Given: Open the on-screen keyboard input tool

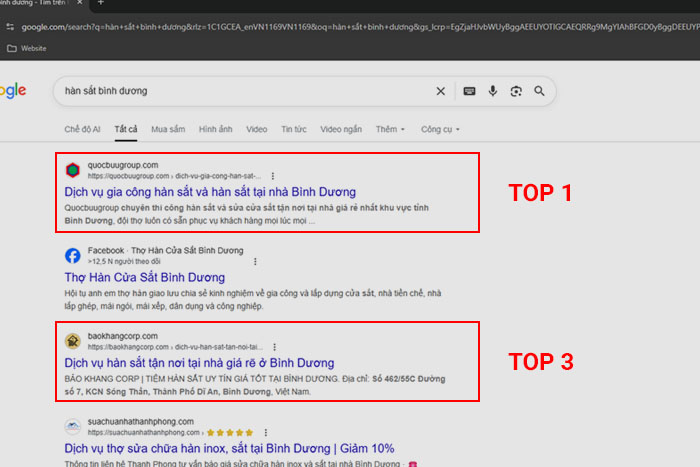Looking at the screenshot, I should (469, 91).
